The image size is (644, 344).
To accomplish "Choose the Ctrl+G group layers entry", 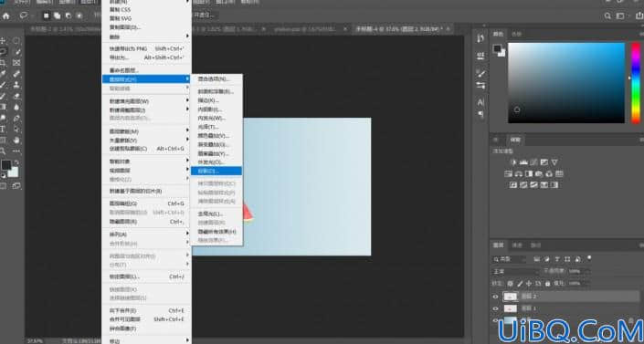I will [x=147, y=203].
